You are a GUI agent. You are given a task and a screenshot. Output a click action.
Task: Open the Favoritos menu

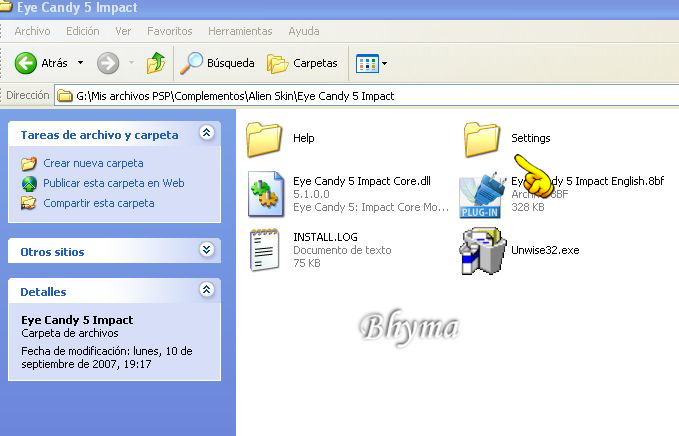tap(169, 31)
